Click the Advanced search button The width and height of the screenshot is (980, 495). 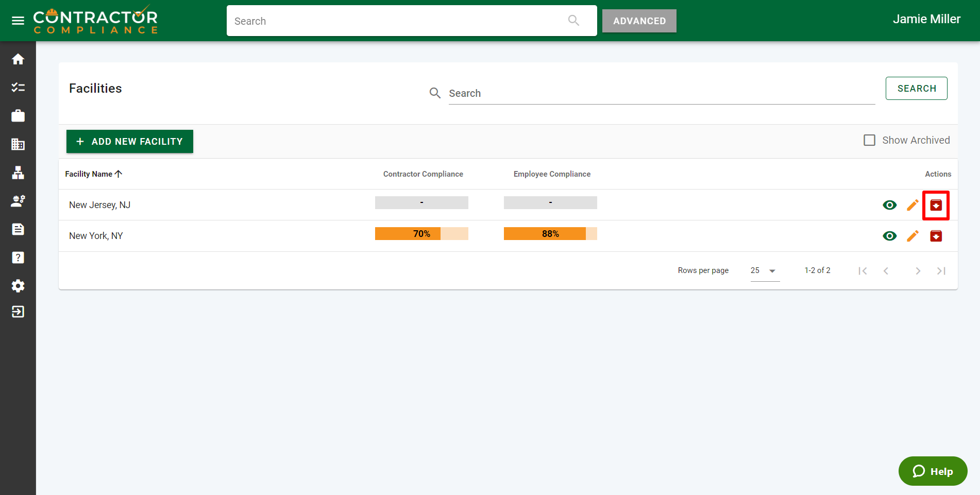pyautogui.click(x=639, y=21)
